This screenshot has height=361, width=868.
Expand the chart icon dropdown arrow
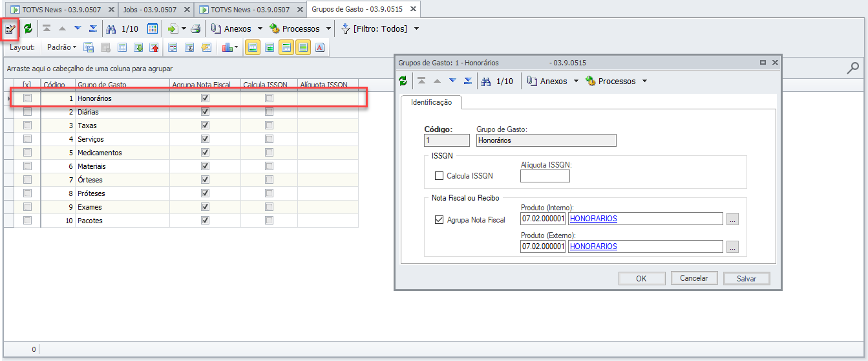(x=236, y=47)
